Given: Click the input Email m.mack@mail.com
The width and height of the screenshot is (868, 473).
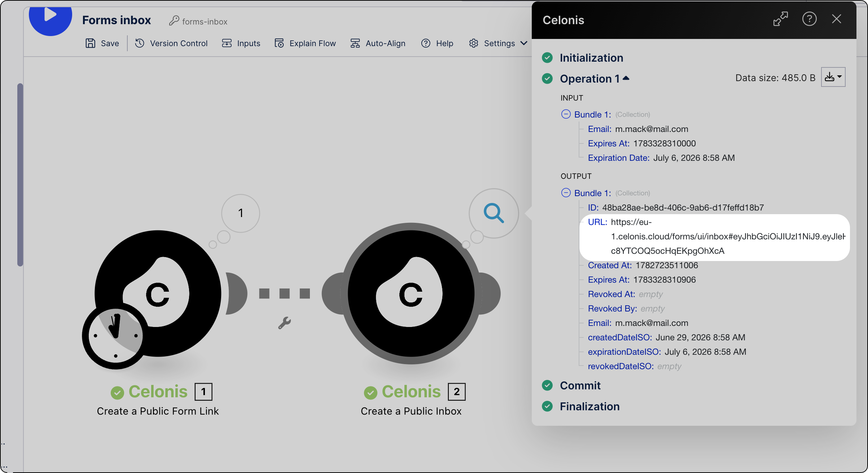Looking at the screenshot, I should tap(652, 129).
